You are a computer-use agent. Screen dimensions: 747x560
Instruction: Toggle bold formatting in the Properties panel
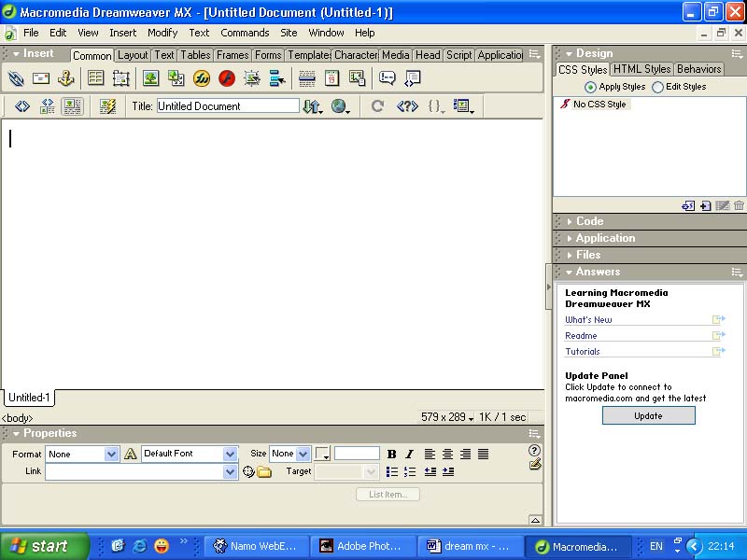[391, 455]
